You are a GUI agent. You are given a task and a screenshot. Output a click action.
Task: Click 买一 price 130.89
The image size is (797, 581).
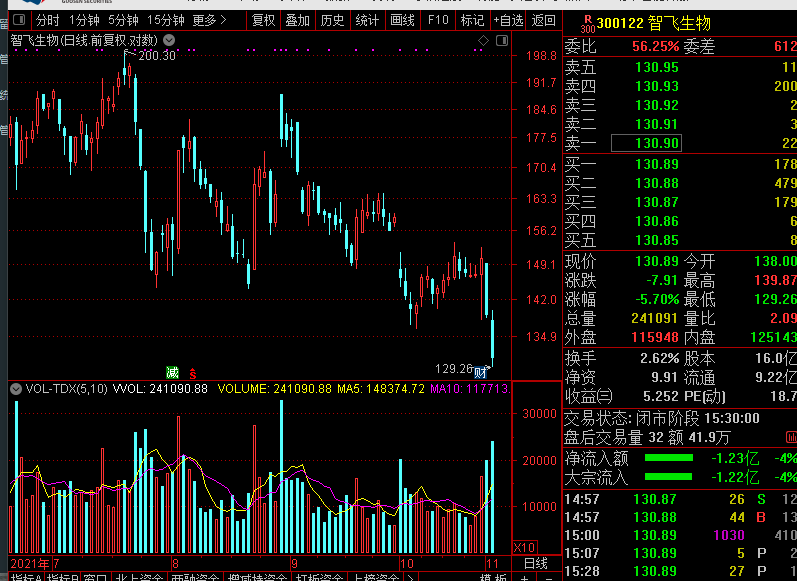pyautogui.click(x=657, y=164)
